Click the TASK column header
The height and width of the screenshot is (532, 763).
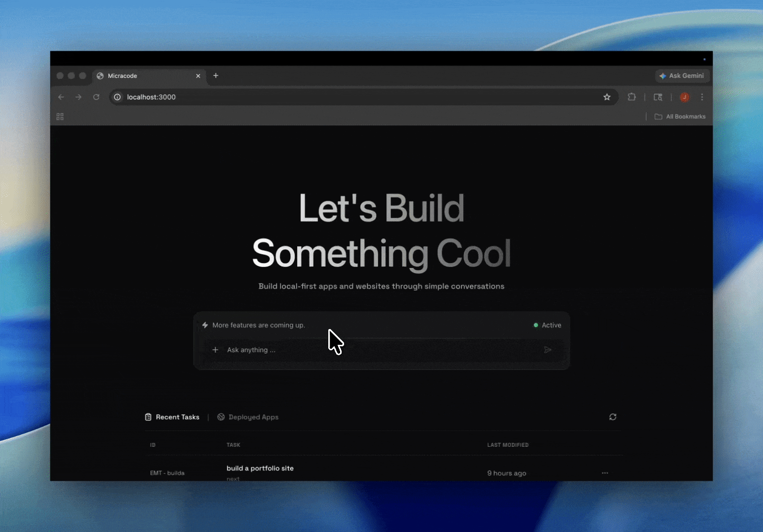pyautogui.click(x=233, y=445)
